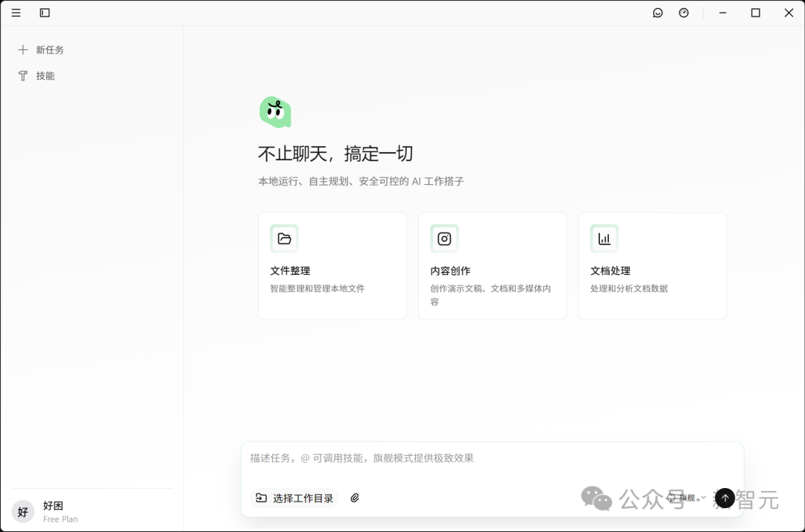Select the 内容创作 camera icon
The height and width of the screenshot is (532, 805).
(444, 238)
